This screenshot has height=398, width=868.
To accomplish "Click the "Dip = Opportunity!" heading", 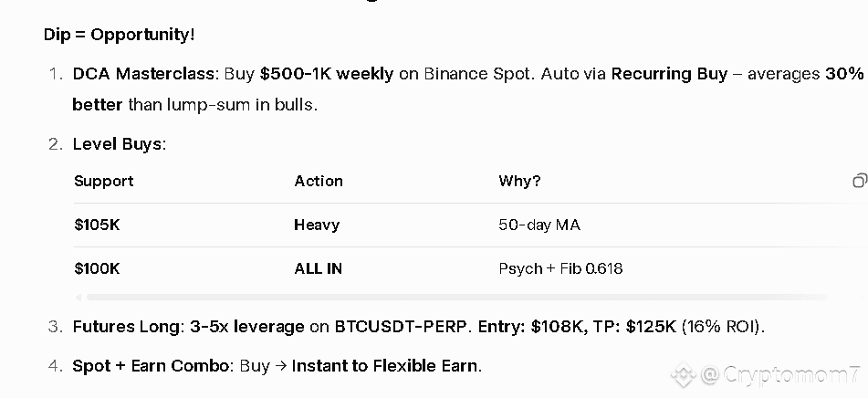I will (119, 35).
